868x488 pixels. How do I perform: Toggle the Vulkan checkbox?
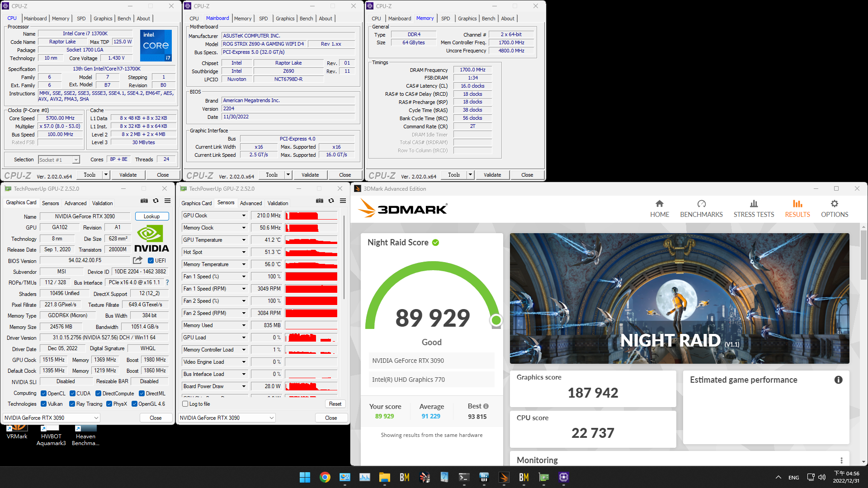pyautogui.click(x=43, y=404)
